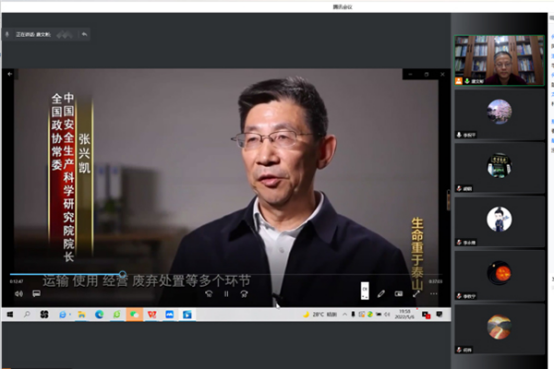Viewport: 554px width, 370px height.
Task: Enter fullscreen with the expand arrows icon
Action: (416, 294)
